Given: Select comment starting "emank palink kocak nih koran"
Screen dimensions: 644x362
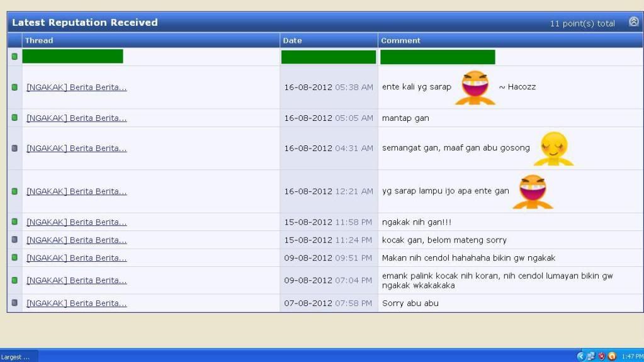Looking at the screenshot, I should tap(497, 280).
